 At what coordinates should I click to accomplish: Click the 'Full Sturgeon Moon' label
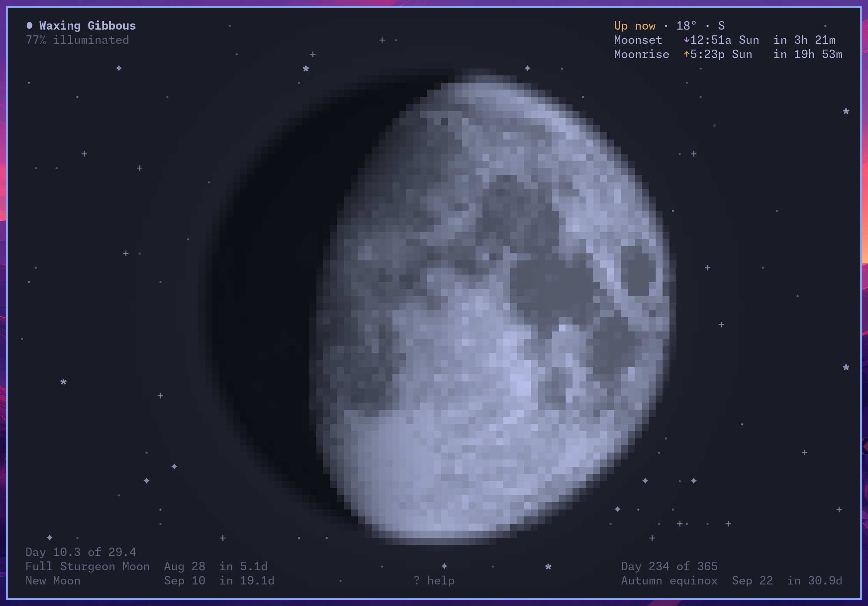[88, 566]
